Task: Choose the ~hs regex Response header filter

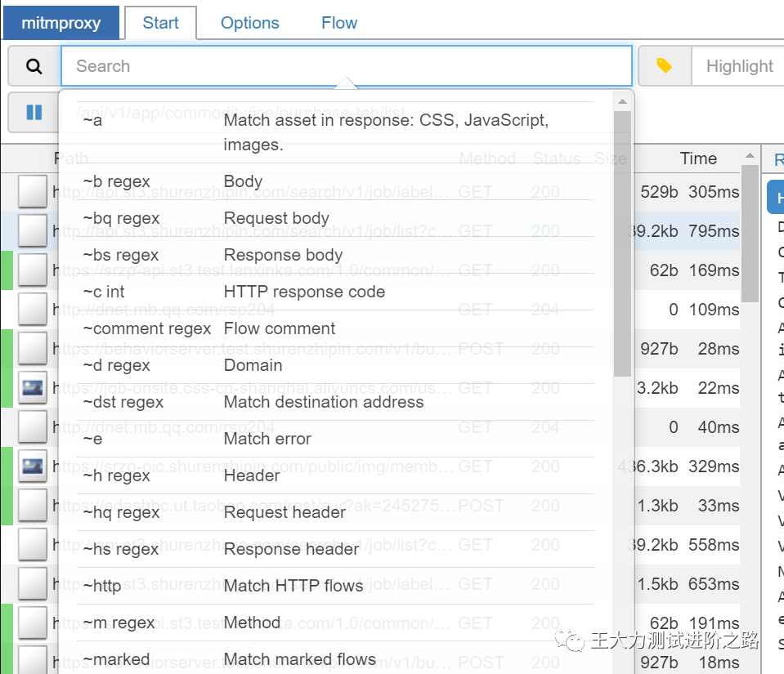Action: click(335, 549)
